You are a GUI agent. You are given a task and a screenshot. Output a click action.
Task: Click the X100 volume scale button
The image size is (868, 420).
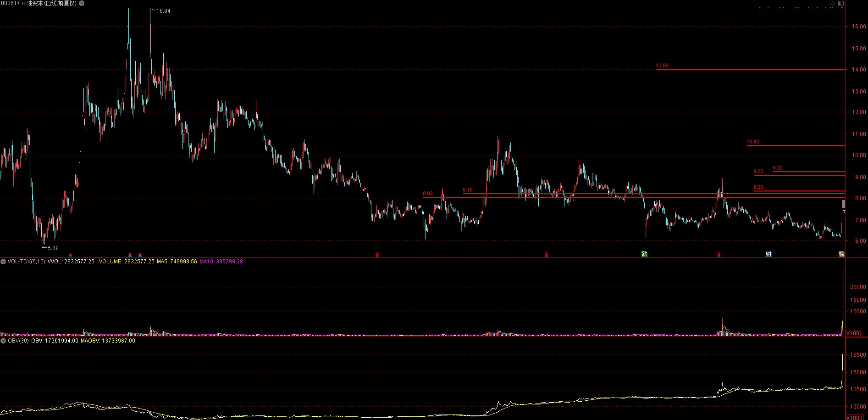[853, 333]
